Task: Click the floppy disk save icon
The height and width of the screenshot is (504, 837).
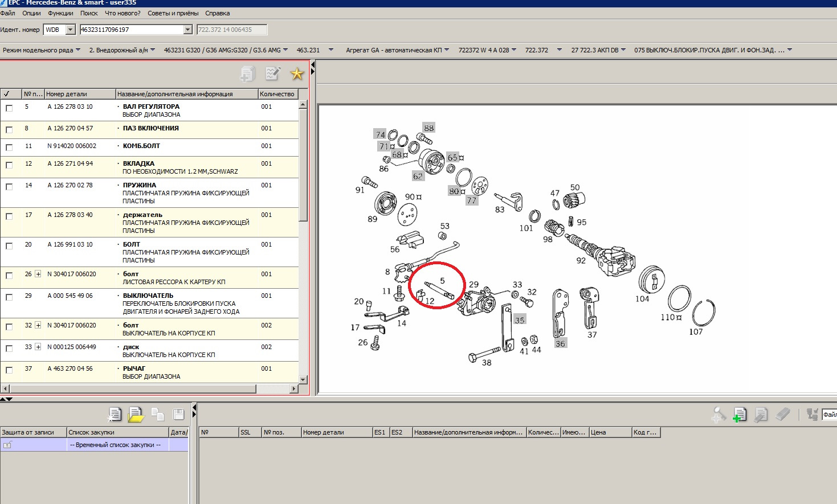Action: tap(178, 415)
